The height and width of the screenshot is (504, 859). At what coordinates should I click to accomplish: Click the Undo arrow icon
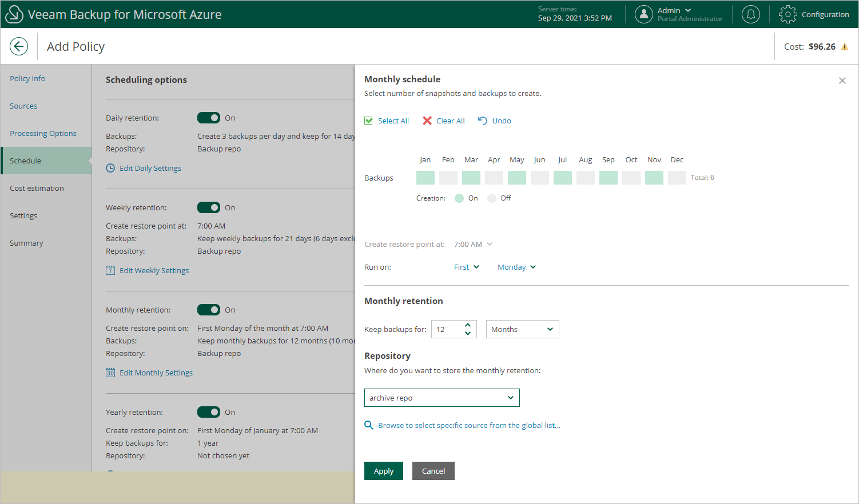[x=483, y=121]
